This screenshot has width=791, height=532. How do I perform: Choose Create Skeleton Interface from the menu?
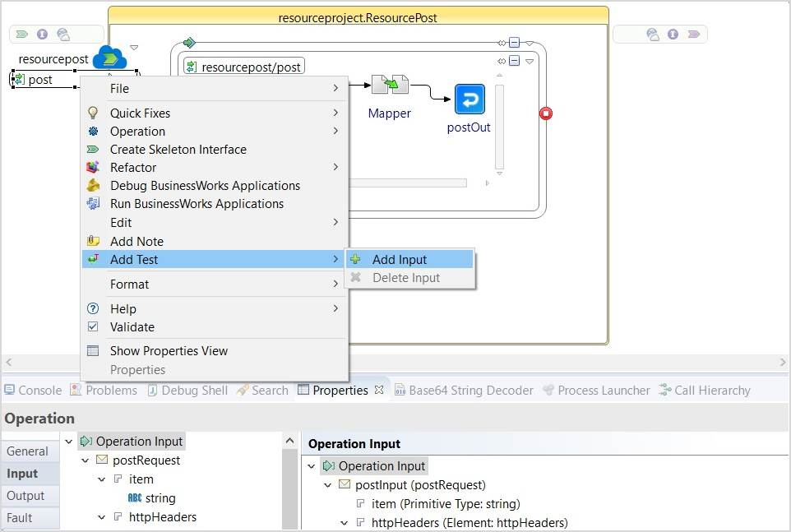178,150
